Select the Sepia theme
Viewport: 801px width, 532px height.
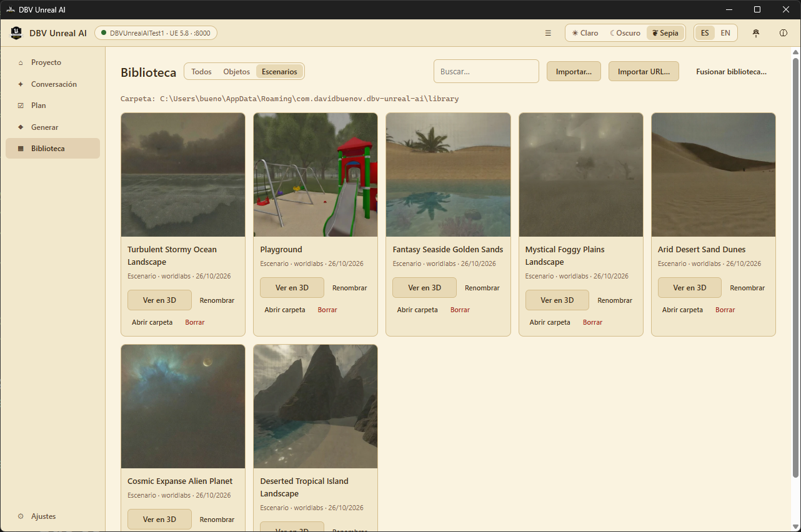(665, 33)
